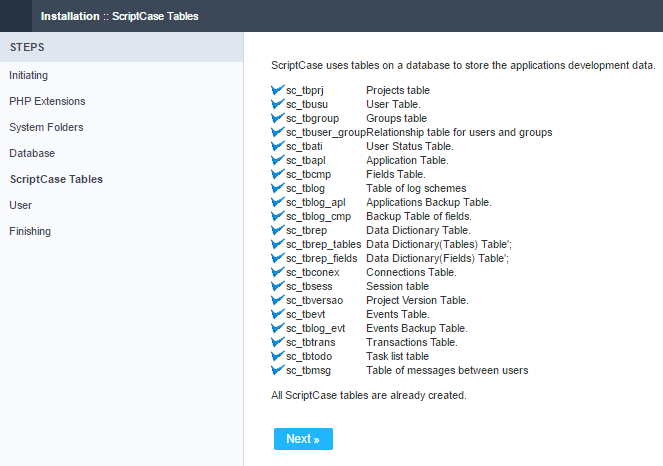This screenshot has height=466, width=663.
Task: Select the ScriptCase Tables step
Action: pos(56,180)
